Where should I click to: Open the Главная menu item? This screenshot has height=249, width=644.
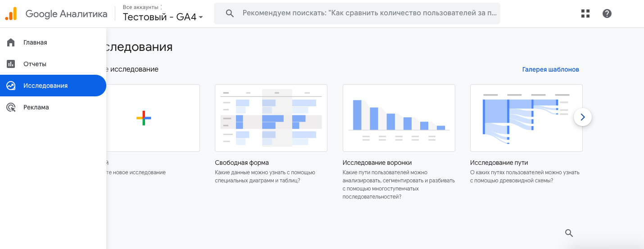tap(53, 42)
